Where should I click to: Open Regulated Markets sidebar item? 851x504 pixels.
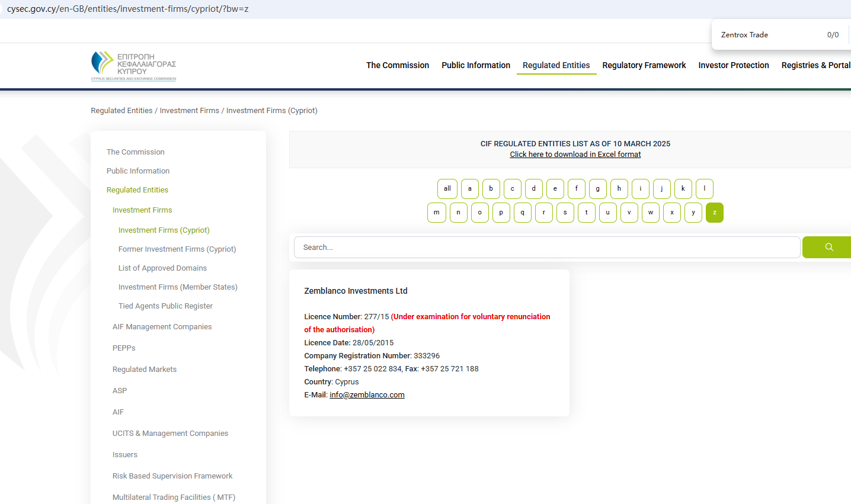145,370
